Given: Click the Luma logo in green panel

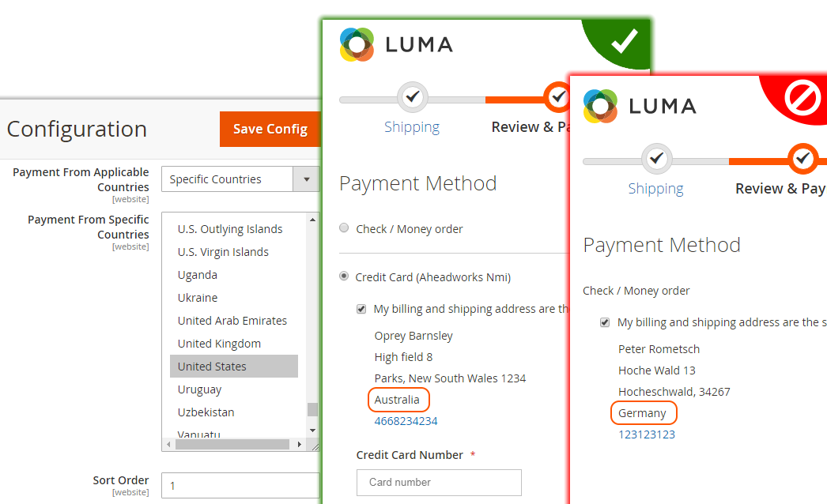Looking at the screenshot, I should click(397, 45).
